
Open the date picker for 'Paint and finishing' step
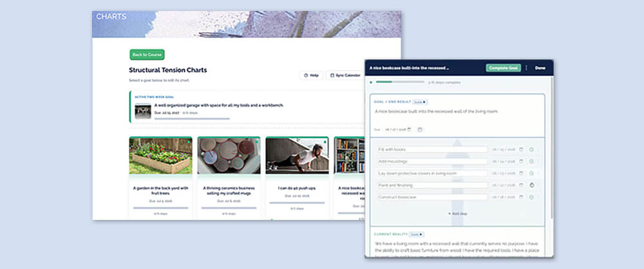(522, 185)
